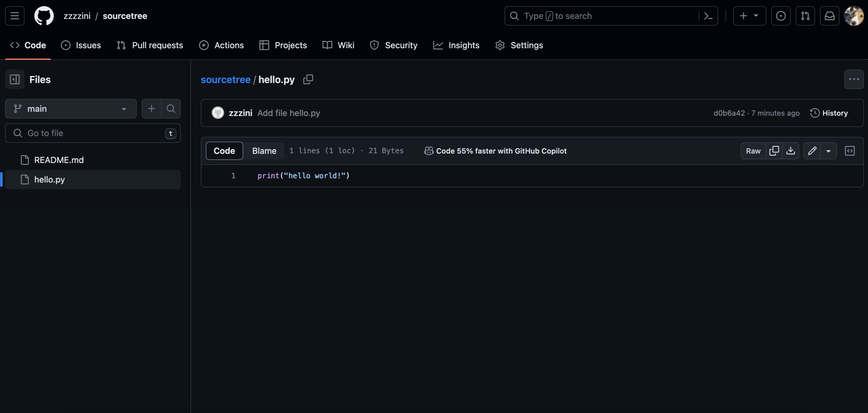
Task: Search this repository with magnifier button
Action: pos(171,109)
